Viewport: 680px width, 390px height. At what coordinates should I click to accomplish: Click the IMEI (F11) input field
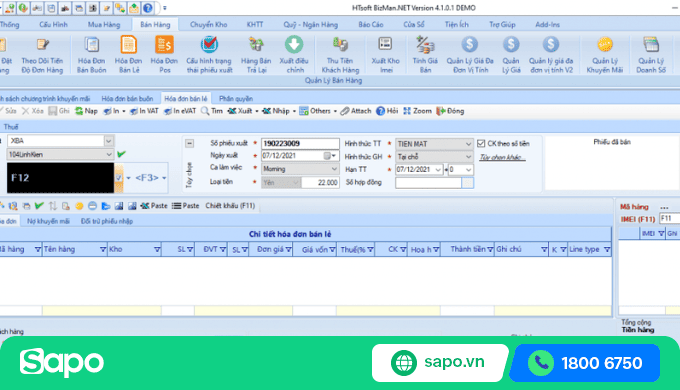coord(669,219)
